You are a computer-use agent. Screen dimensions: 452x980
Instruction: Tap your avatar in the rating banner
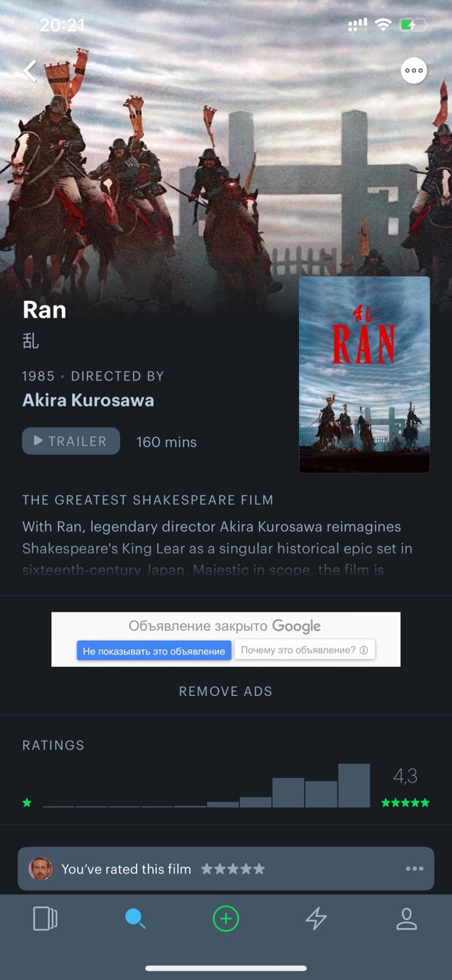(x=41, y=868)
